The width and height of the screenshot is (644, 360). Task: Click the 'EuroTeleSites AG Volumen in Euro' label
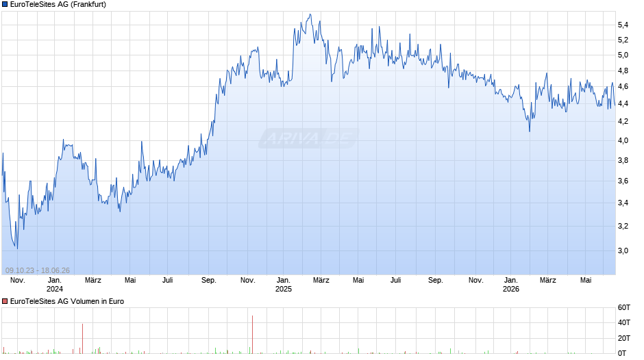click(67, 301)
